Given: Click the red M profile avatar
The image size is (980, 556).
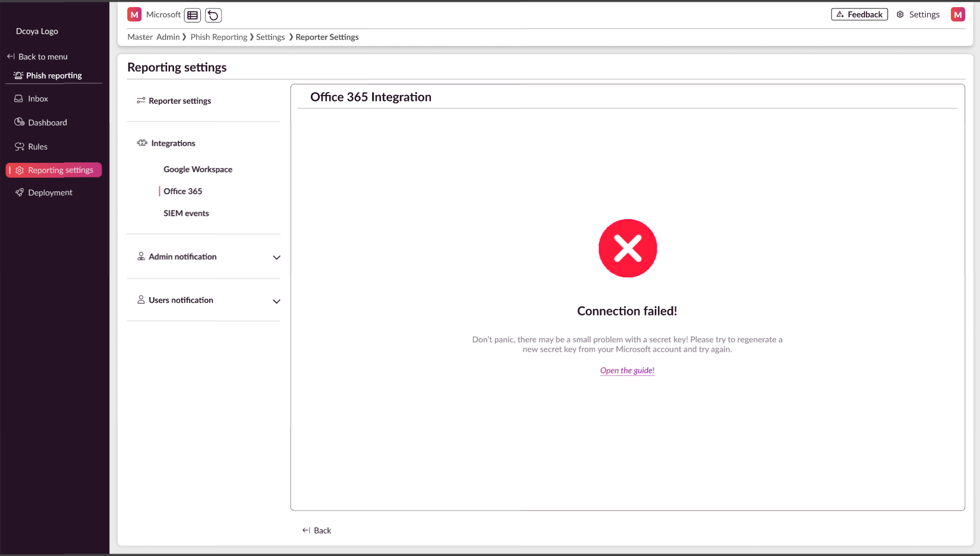Looking at the screenshot, I should (957, 15).
